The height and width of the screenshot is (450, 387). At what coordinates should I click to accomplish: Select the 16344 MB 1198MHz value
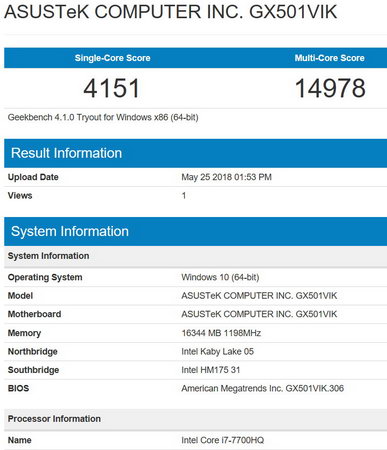pos(221,333)
